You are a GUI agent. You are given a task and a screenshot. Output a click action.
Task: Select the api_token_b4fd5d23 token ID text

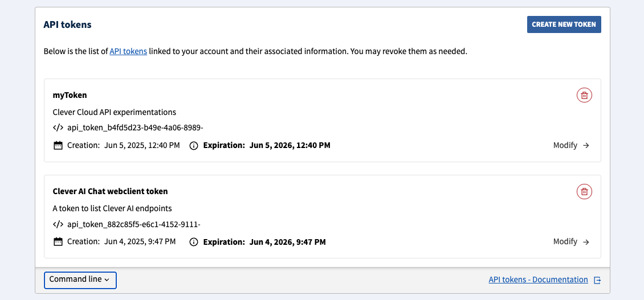pos(135,128)
